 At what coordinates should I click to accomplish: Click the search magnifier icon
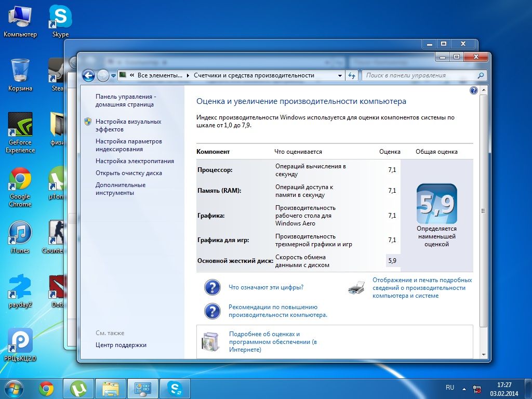(481, 75)
